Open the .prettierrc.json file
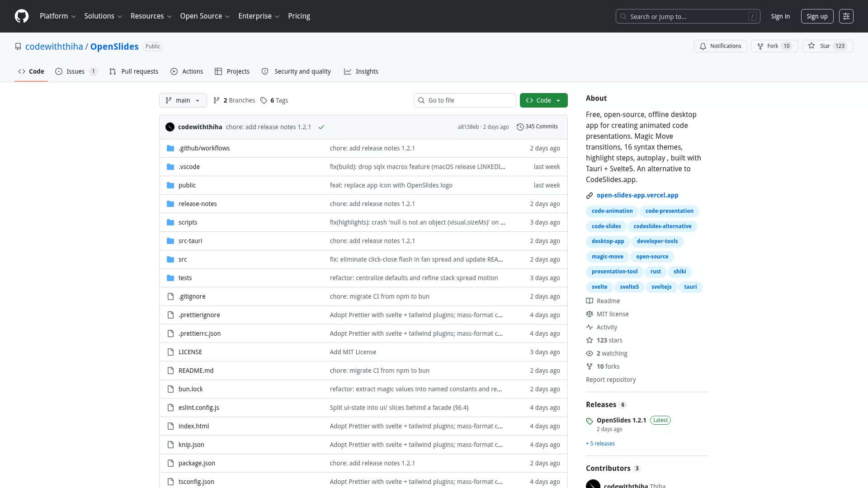The height and width of the screenshot is (488, 868). tap(199, 333)
